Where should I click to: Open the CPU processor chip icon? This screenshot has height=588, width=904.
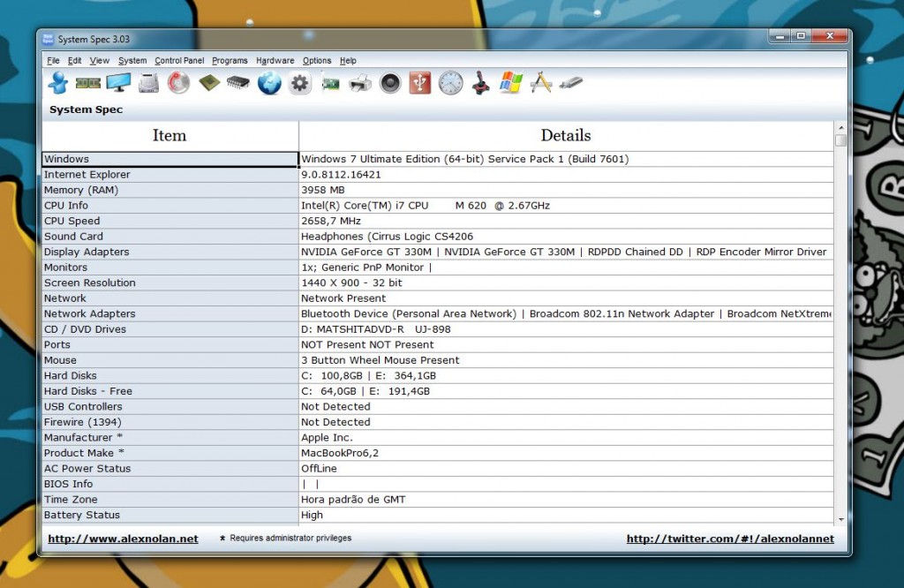tap(209, 83)
